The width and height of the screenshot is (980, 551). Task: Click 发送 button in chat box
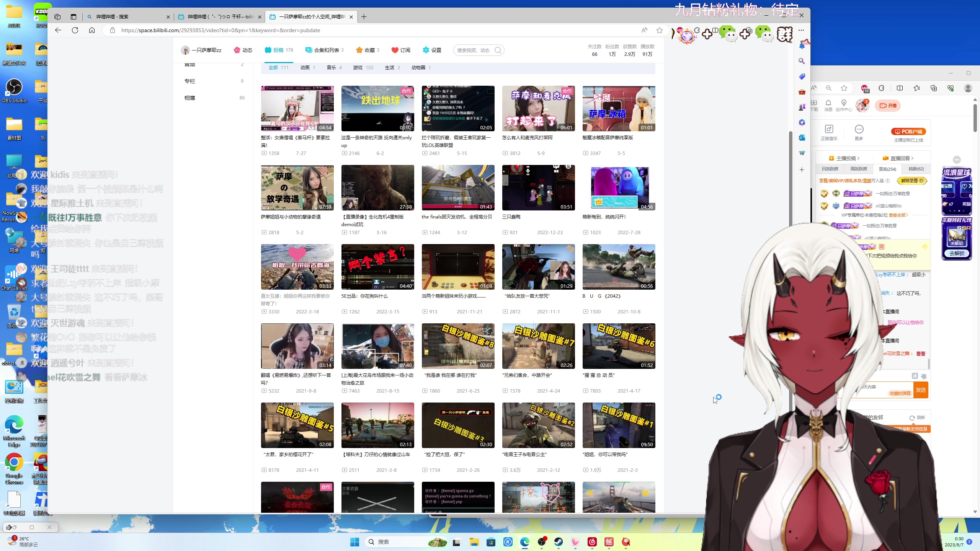click(921, 390)
